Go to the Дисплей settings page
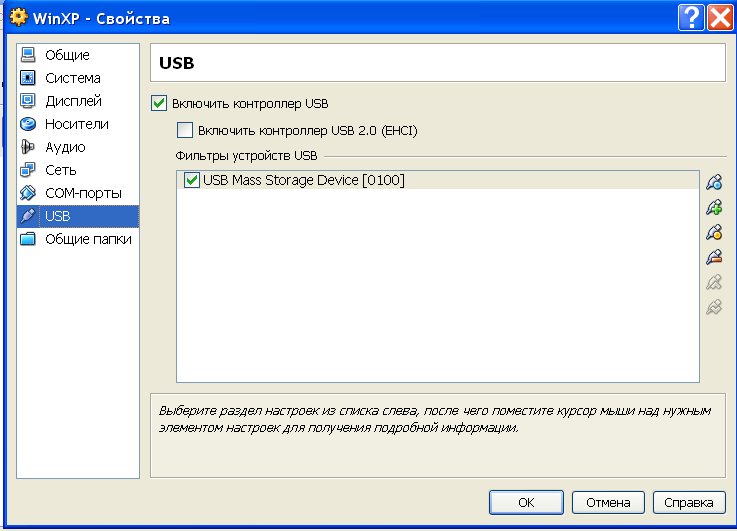Screen dimensions: 737x531 tap(73, 101)
